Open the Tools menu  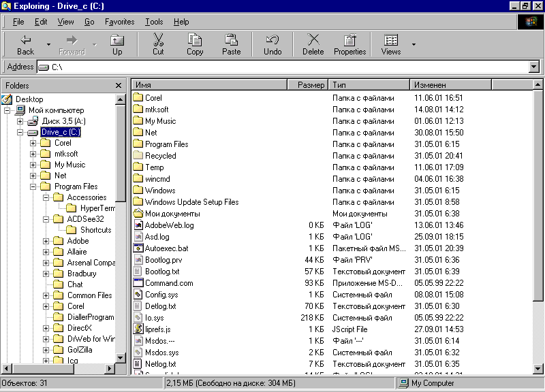tap(154, 22)
